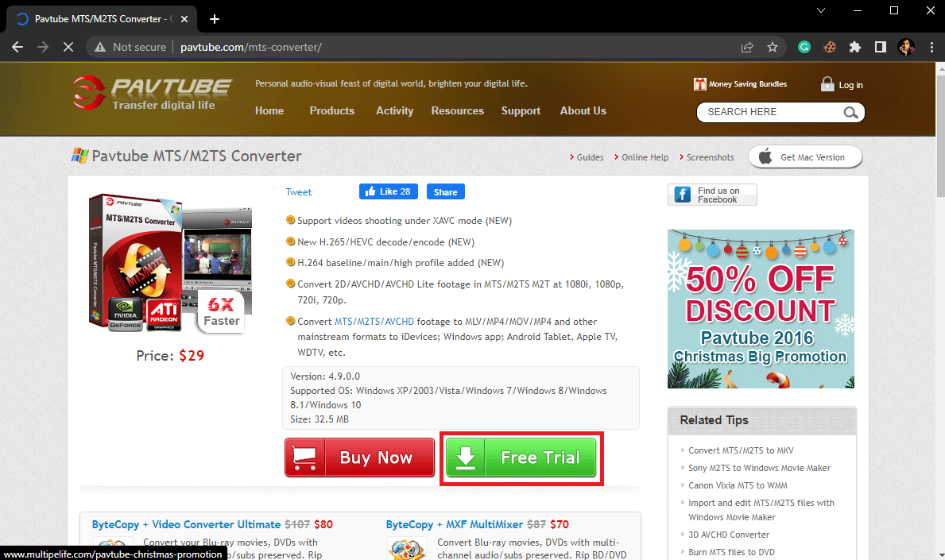
Task: Click the page vertical scrollbar thumb
Action: pos(940,136)
